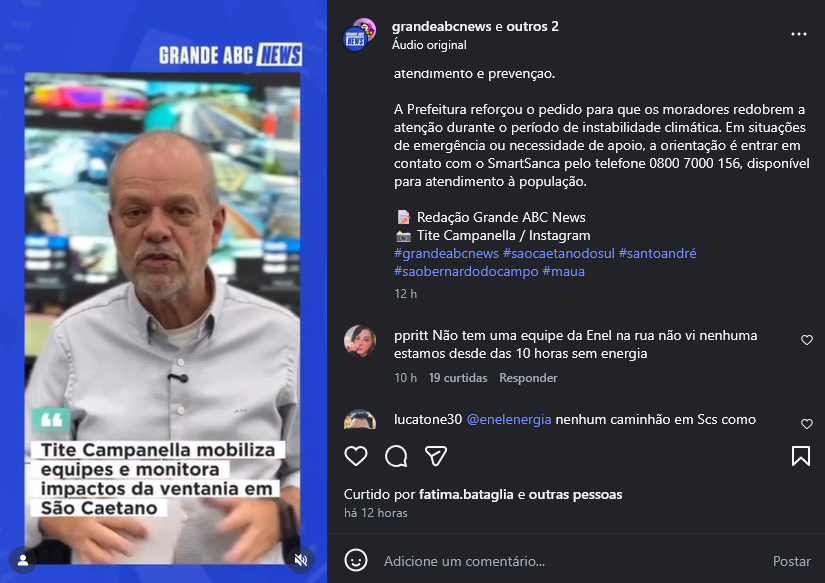The height and width of the screenshot is (583, 825).
Task: View 19 curtidas on ppritt's comment
Action: (x=458, y=378)
